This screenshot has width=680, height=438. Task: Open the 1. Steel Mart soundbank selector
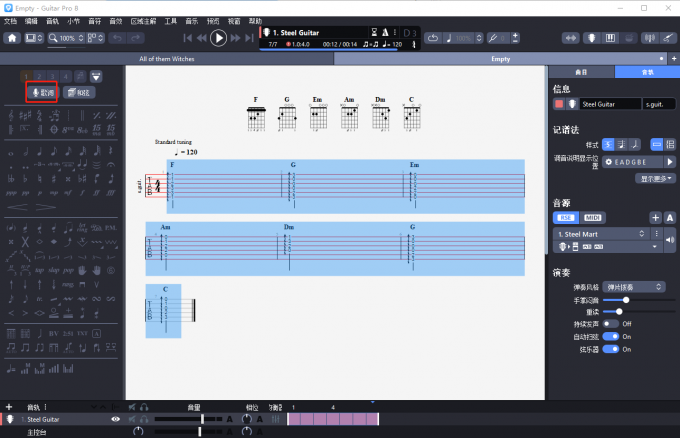(x=604, y=233)
